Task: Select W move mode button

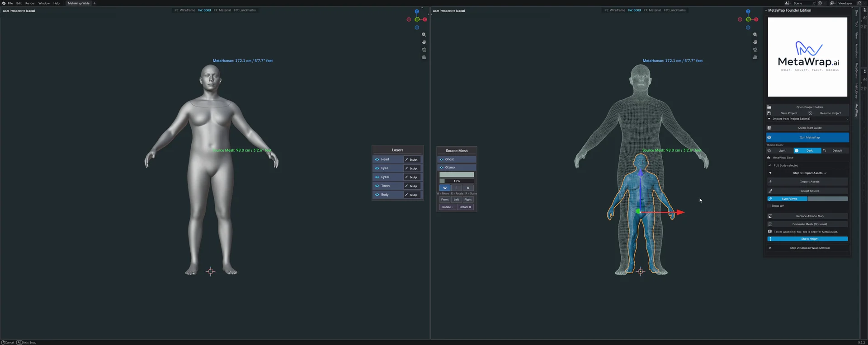Action: 445,188
